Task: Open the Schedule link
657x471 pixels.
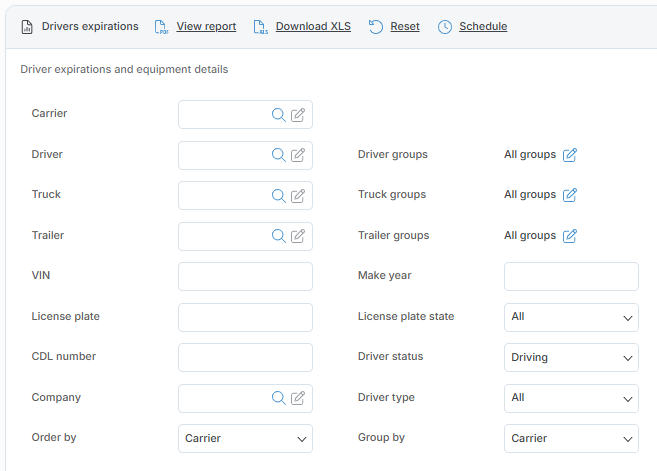Action: [x=483, y=26]
